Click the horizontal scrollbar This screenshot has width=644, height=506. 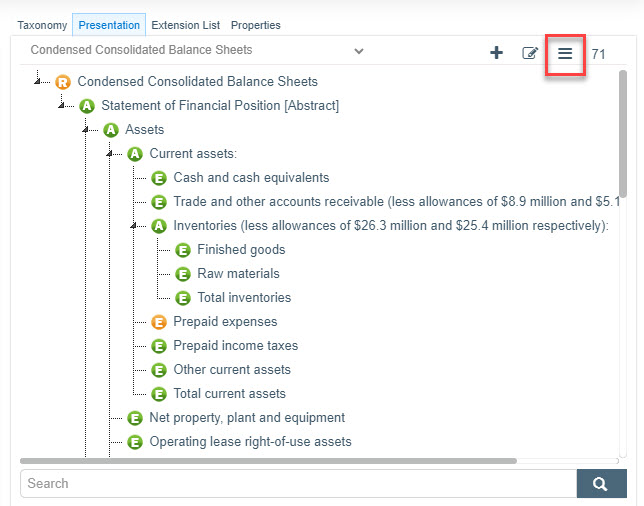click(x=268, y=461)
